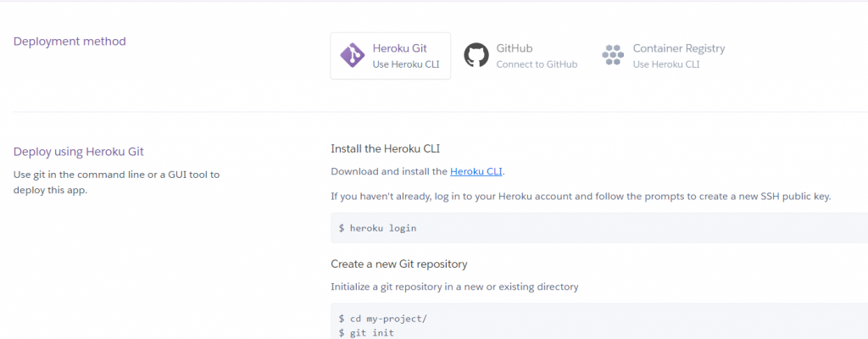Open the Heroku CLI download link
Viewport: 868px width, 339px height.
click(476, 172)
